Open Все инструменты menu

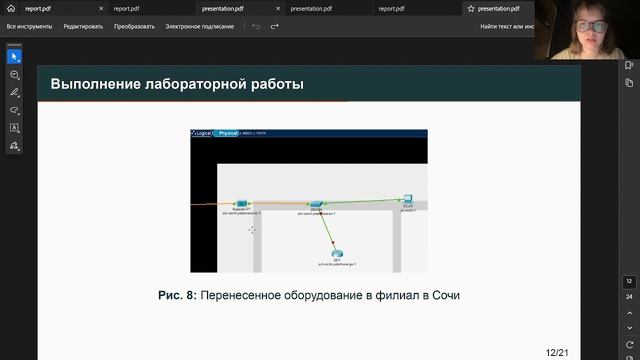click(29, 27)
